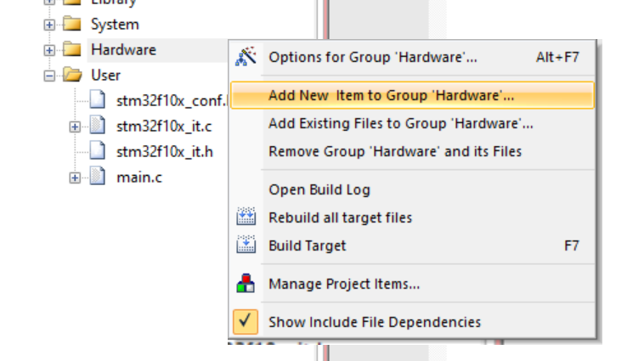Select the System group label
The height and width of the screenshot is (361, 644).
click(x=115, y=24)
